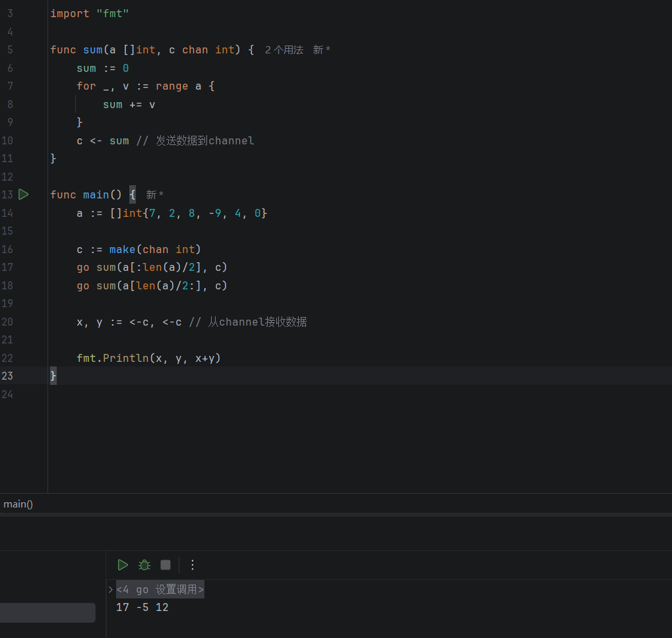The image size is (672, 638).
Task: Click the '新 *' hint beside func main
Action: pos(155,195)
